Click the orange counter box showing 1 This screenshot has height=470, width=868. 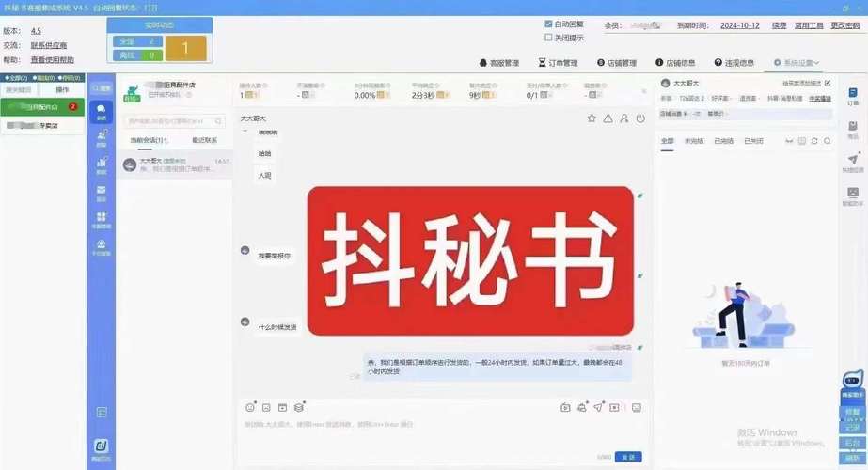pyautogui.click(x=185, y=48)
